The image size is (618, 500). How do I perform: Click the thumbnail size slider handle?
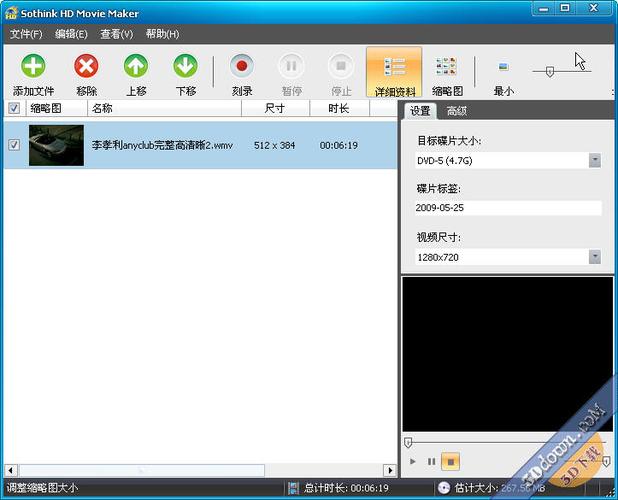point(550,72)
